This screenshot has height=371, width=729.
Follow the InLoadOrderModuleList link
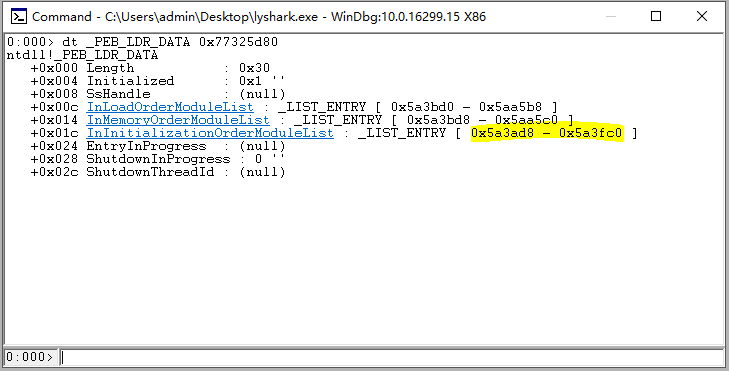[x=170, y=107]
